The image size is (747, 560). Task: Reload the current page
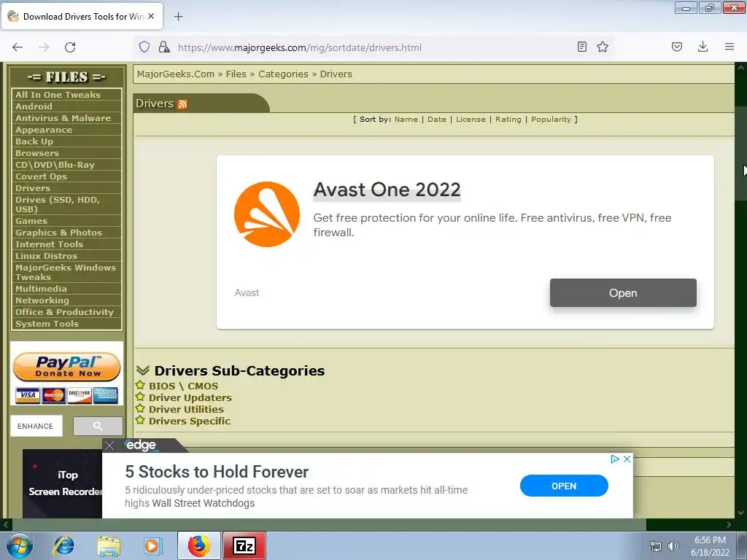(70, 47)
